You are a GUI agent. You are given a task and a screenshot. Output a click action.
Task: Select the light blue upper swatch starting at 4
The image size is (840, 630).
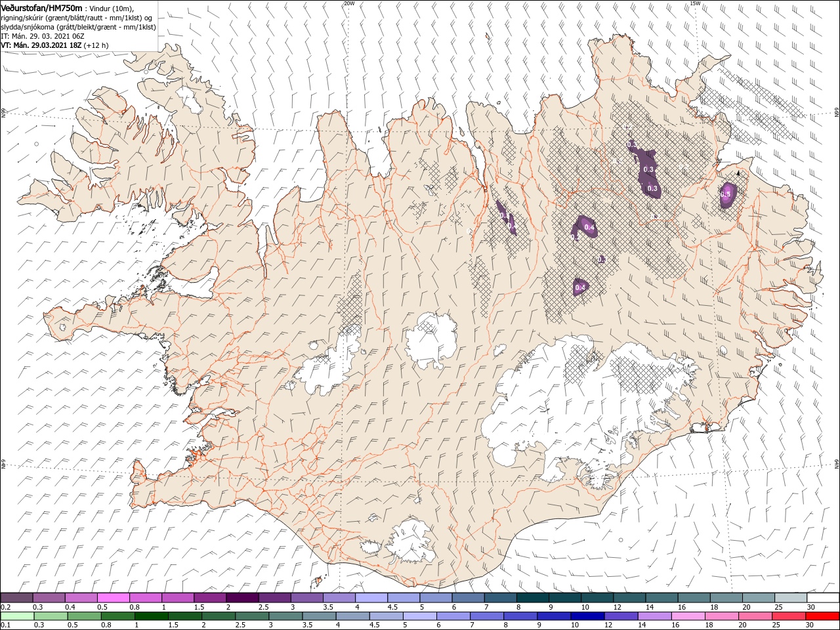pyautogui.click(x=371, y=598)
